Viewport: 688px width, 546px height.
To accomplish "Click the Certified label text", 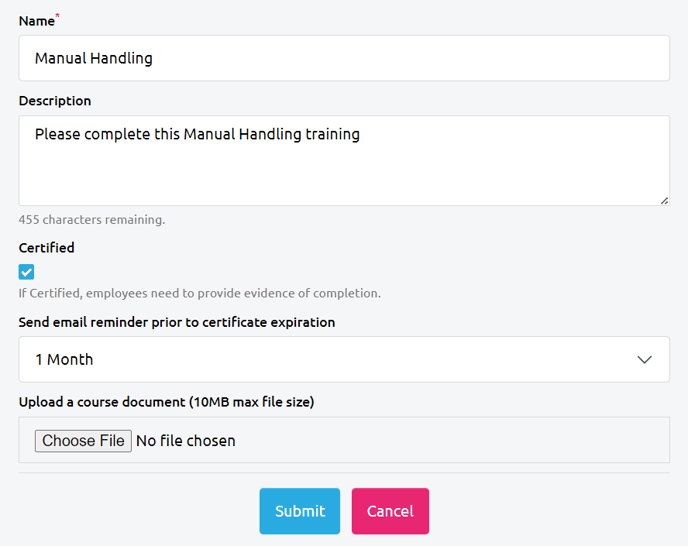I will [x=46, y=248].
